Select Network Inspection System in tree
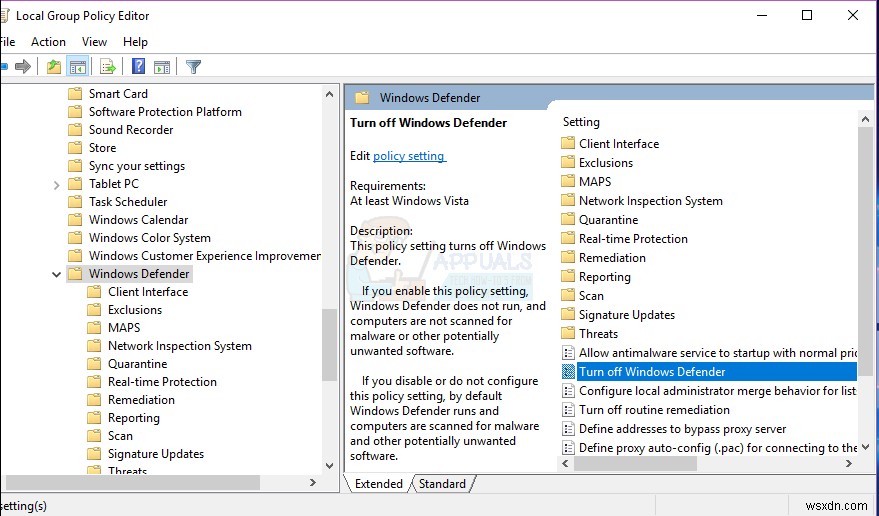Viewport: 879px width, 516px height. 180,346
